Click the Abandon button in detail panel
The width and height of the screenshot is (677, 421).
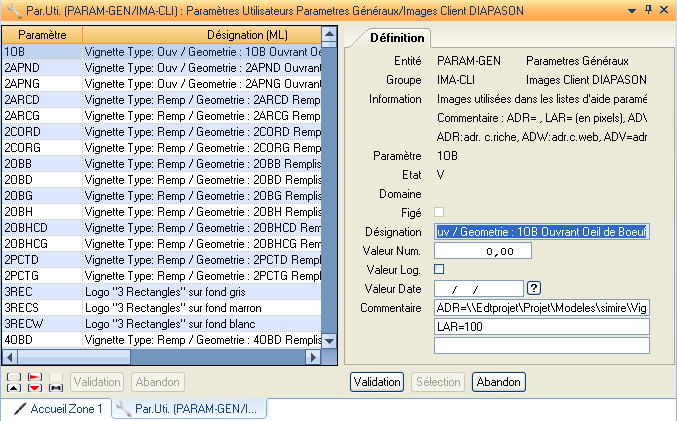pyautogui.click(x=499, y=382)
